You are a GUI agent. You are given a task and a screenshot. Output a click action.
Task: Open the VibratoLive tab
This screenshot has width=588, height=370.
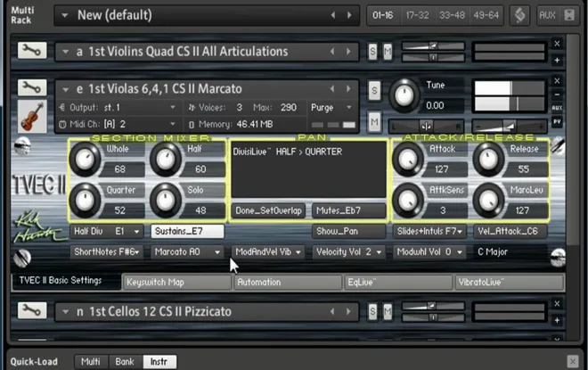point(510,283)
